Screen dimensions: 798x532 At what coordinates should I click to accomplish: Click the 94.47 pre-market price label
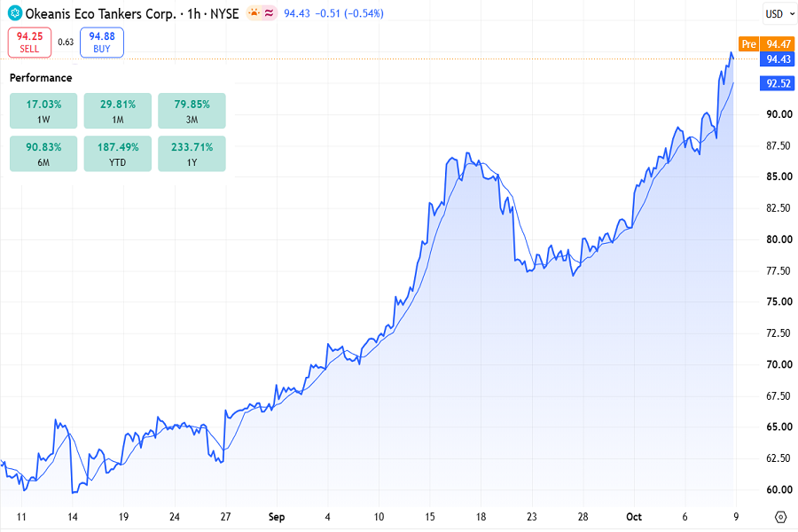click(x=778, y=44)
